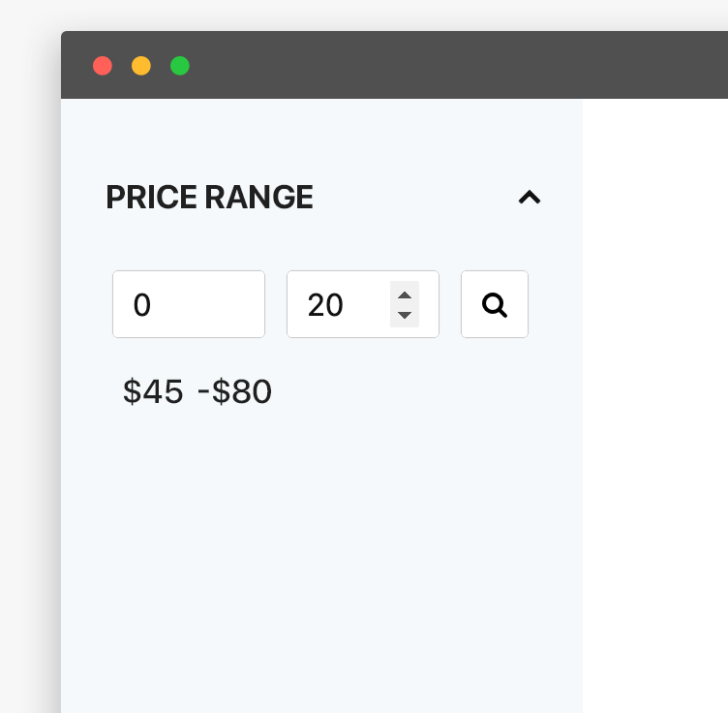Decrease max price with the down arrow
This screenshot has width=728, height=713.
click(x=405, y=315)
